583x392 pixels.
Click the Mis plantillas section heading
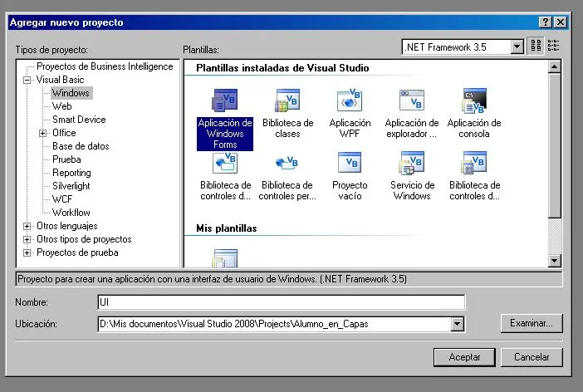227,228
